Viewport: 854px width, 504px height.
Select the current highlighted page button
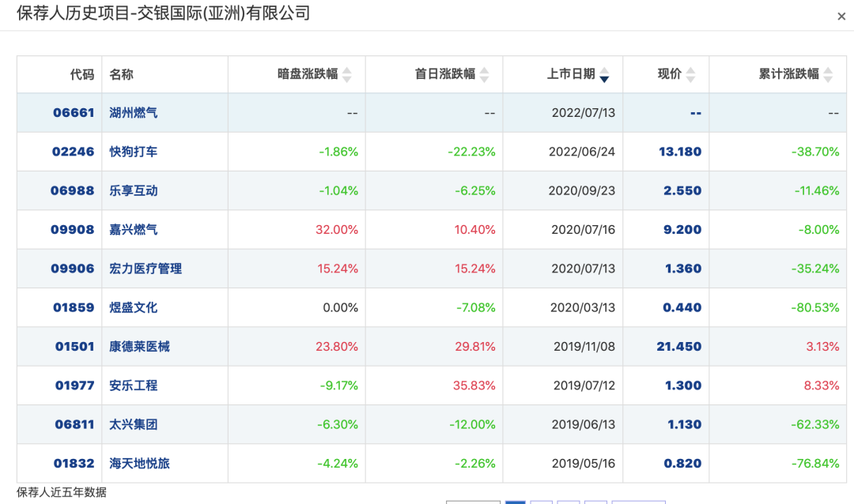pyautogui.click(x=515, y=502)
